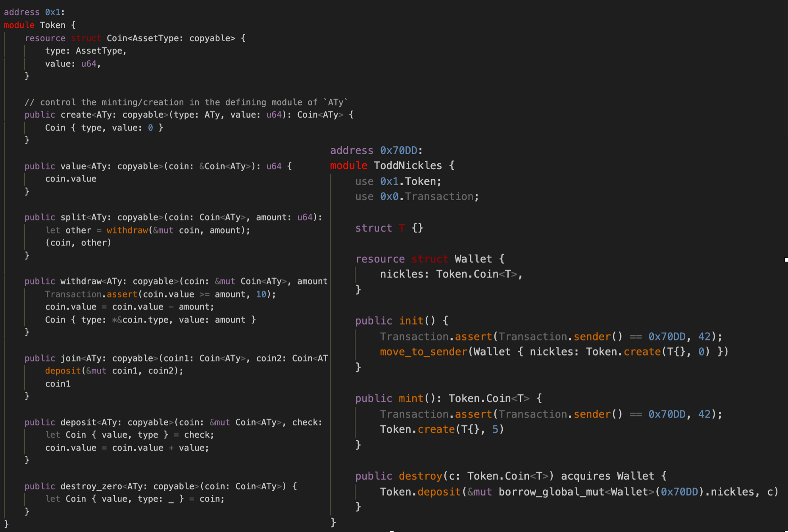The image size is (788, 532).
Task: Click the 'use 0x1.Token' import line
Action: [x=398, y=182]
